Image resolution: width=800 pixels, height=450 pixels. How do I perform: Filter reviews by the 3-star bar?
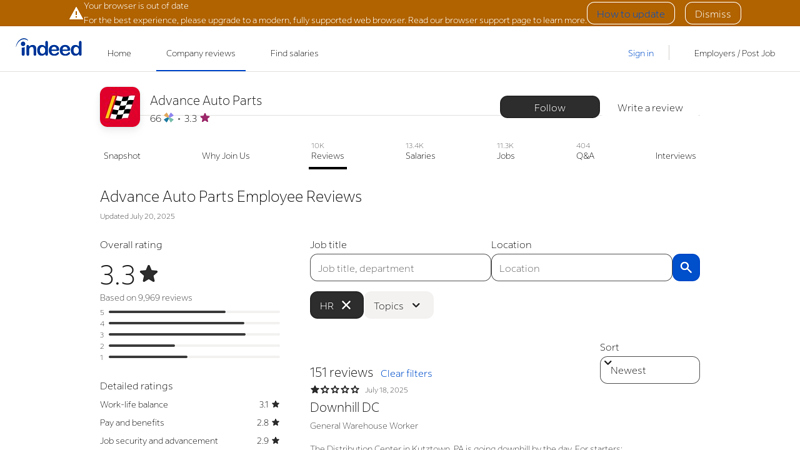(x=190, y=334)
